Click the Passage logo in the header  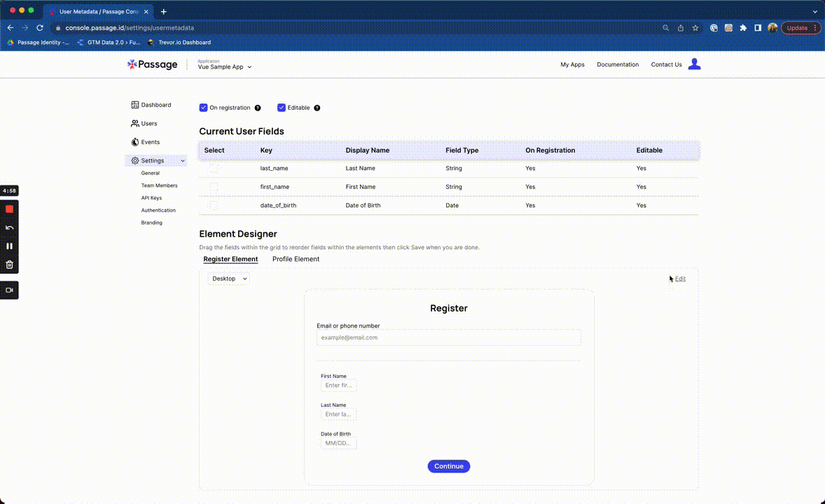point(152,64)
